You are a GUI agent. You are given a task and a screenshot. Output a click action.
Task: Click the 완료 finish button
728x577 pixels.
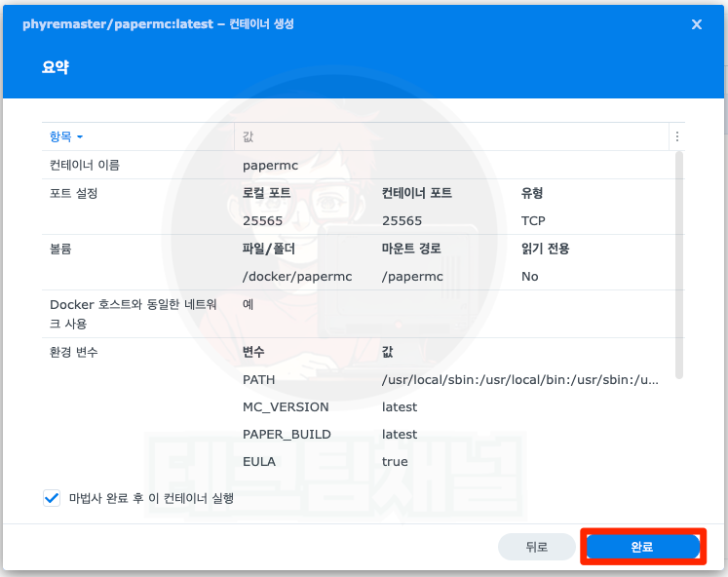(x=642, y=547)
